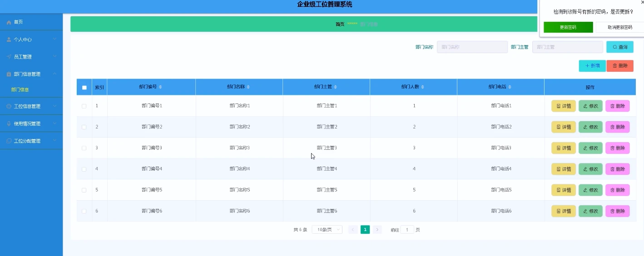The height and width of the screenshot is (256, 644).
Task: Expand the 员工管理 menu chevron
Action: [x=54, y=56]
